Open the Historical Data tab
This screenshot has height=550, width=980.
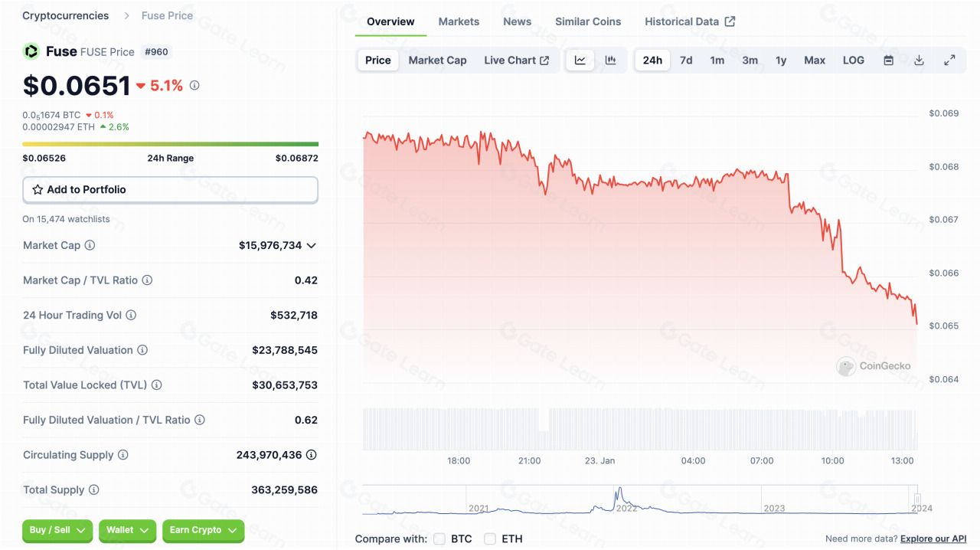[x=689, y=21]
